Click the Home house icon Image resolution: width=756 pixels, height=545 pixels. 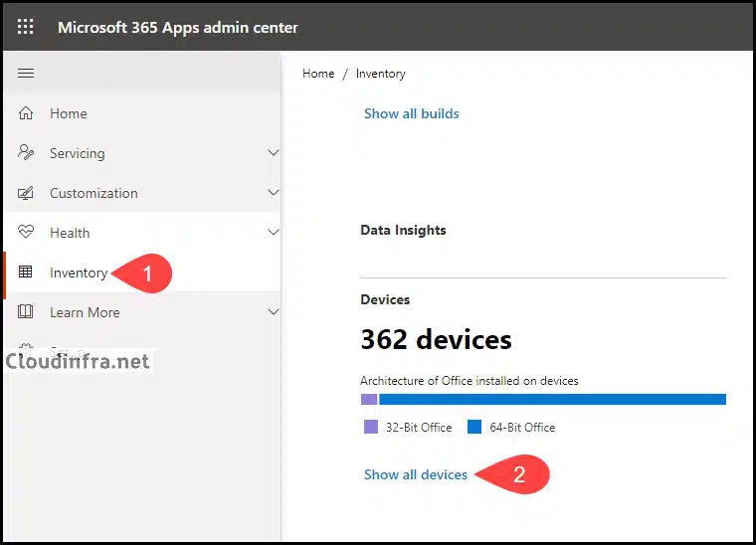pos(26,113)
